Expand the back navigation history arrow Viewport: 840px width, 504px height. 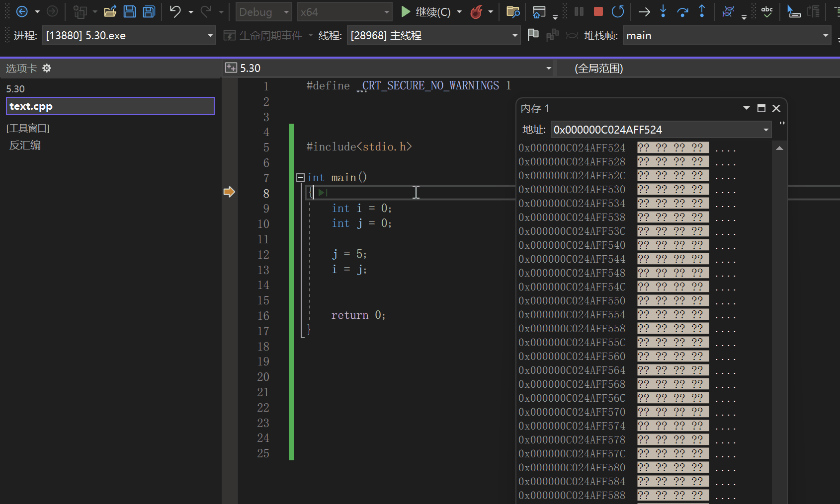pyautogui.click(x=37, y=11)
